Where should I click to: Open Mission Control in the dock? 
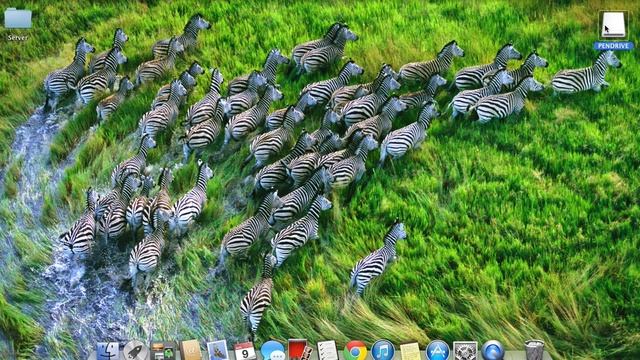[163, 351]
